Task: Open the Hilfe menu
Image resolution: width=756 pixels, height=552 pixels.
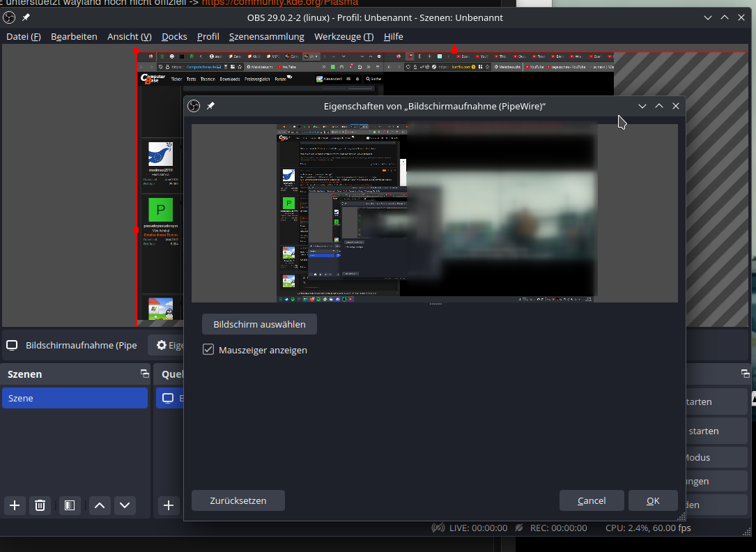Action: click(394, 37)
